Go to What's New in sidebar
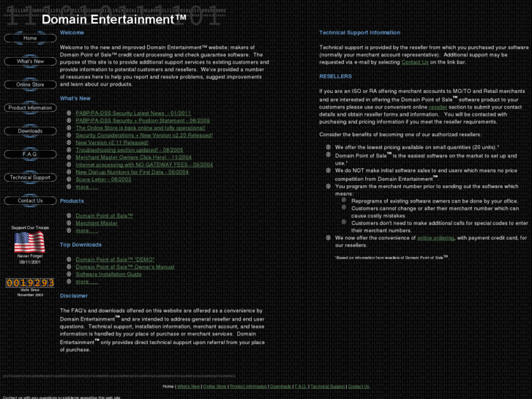The height and width of the screenshot is (399, 532). [x=30, y=61]
